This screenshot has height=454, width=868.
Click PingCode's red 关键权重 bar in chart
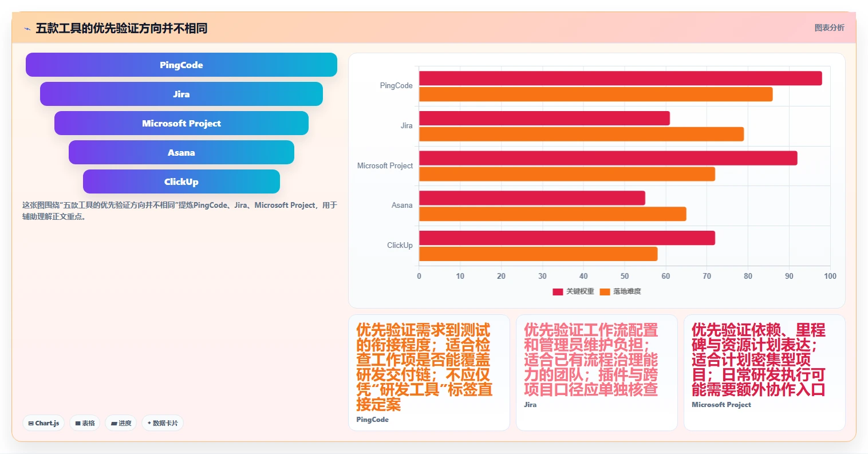tap(621, 78)
